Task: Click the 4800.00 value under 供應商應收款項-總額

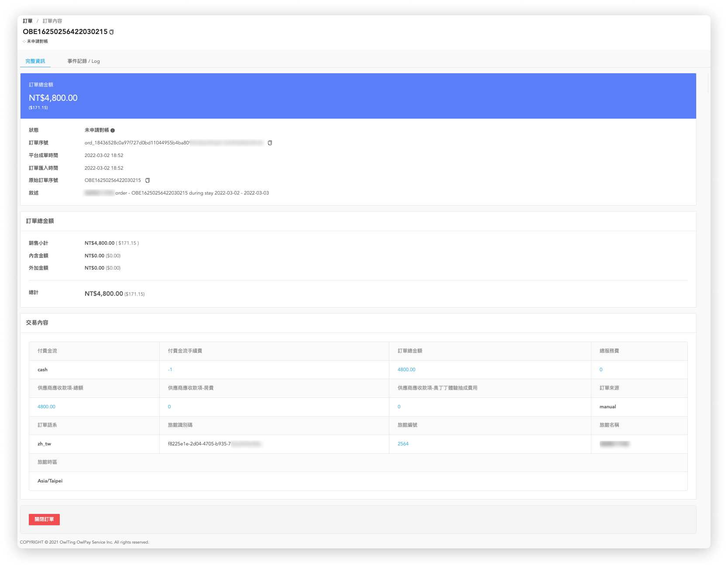Action: 46,407
